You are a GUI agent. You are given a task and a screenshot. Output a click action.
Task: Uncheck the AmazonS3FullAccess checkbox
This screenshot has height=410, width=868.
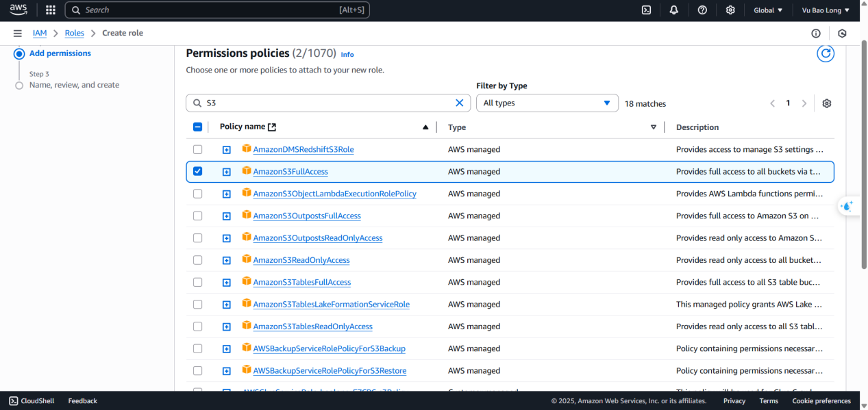point(198,171)
